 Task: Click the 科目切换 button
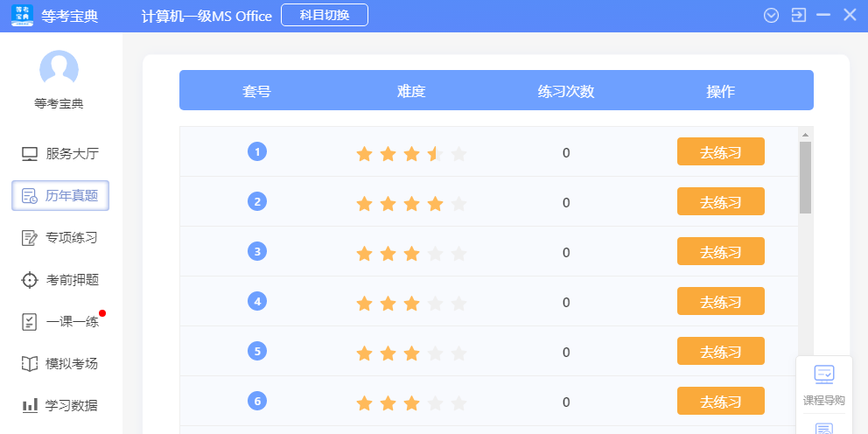pos(325,15)
